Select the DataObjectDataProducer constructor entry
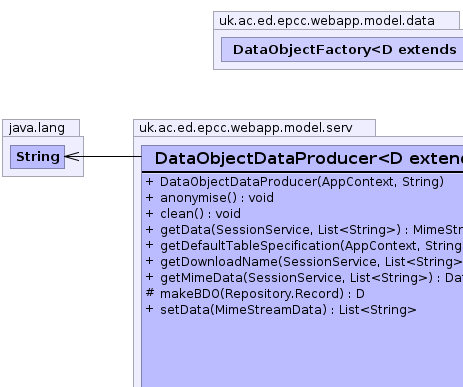The height and width of the screenshot is (387, 463). [295, 182]
